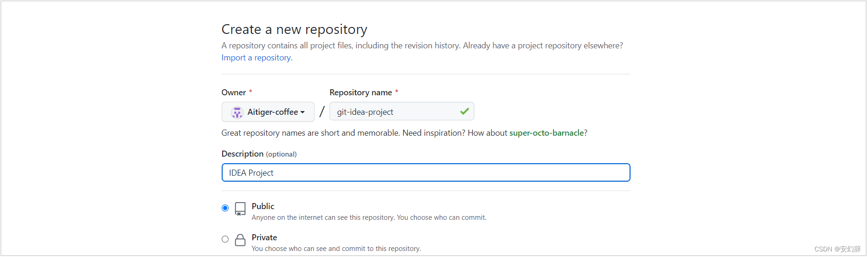
Task: Select the Private radio button
Action: pyautogui.click(x=225, y=239)
